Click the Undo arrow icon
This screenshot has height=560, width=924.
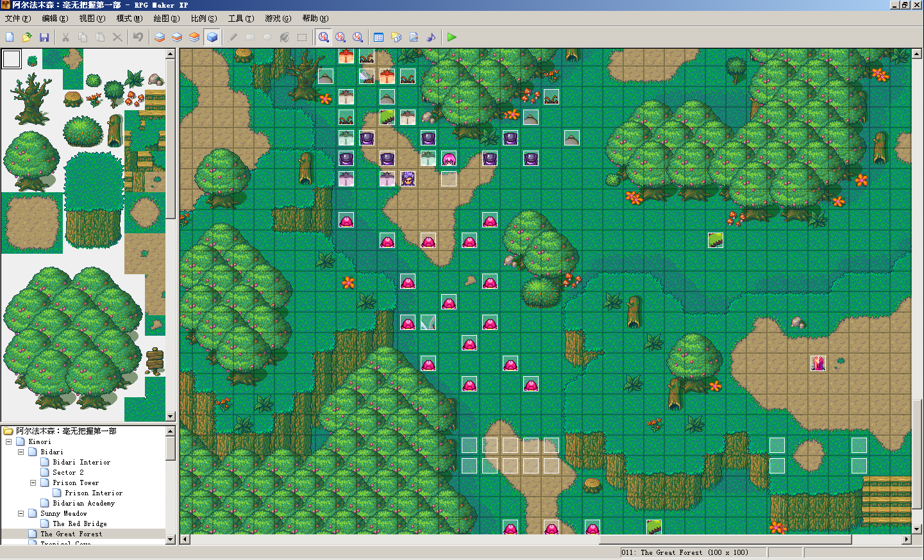[139, 37]
